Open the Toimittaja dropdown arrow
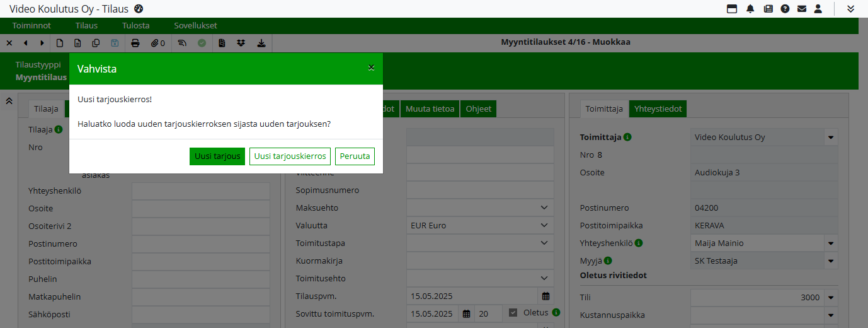 click(x=831, y=138)
